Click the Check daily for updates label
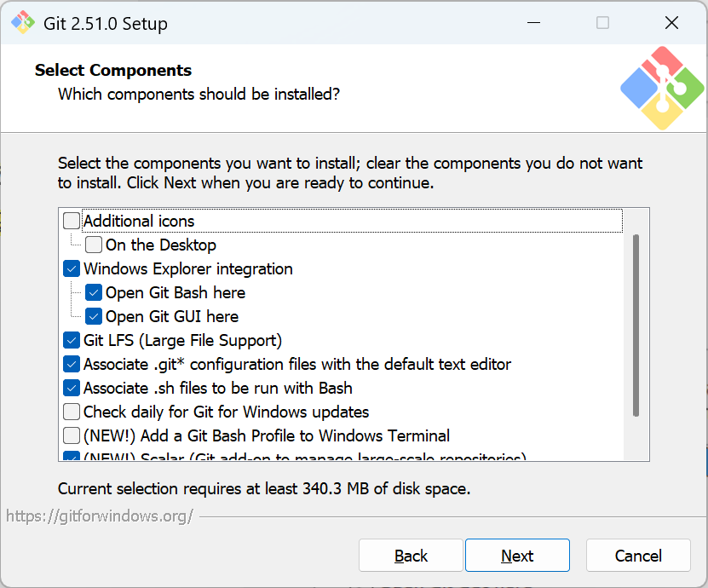Screen dimensions: 708x588 click(227, 412)
